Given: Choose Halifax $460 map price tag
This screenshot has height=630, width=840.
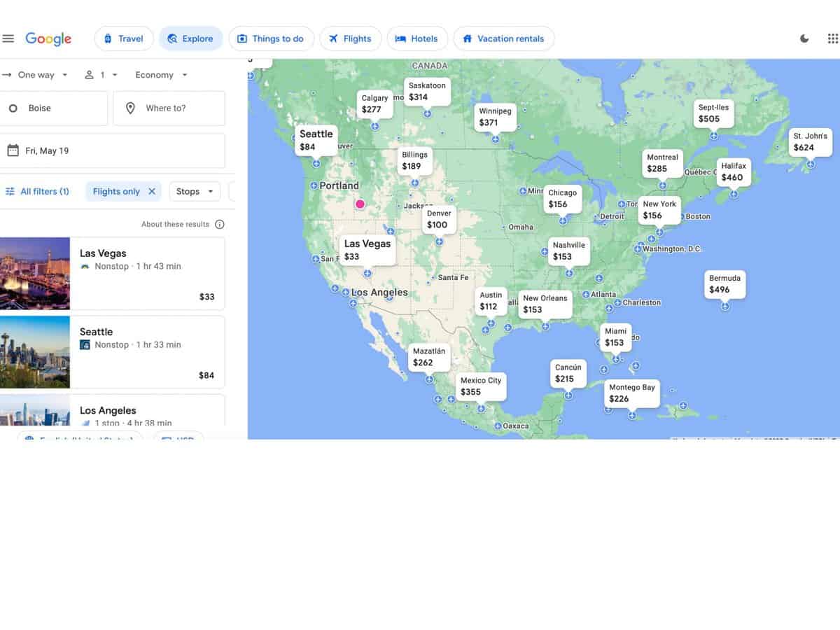Looking at the screenshot, I should (734, 171).
